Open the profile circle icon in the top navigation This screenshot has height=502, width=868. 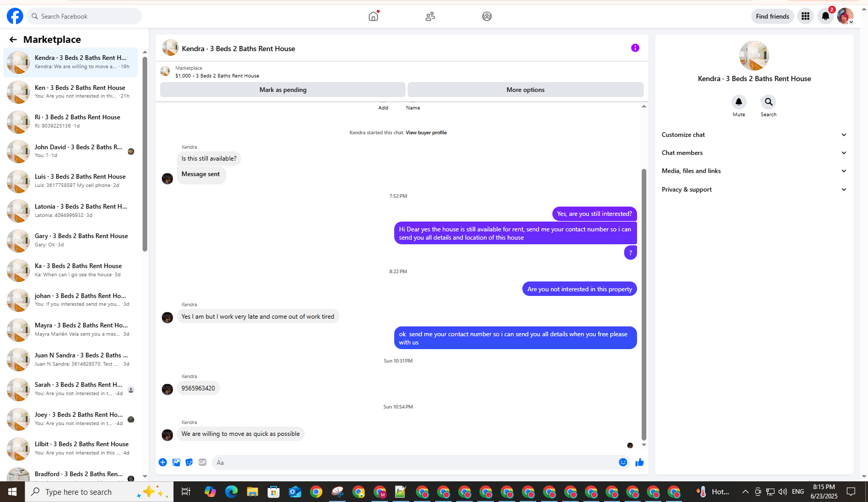(x=487, y=17)
